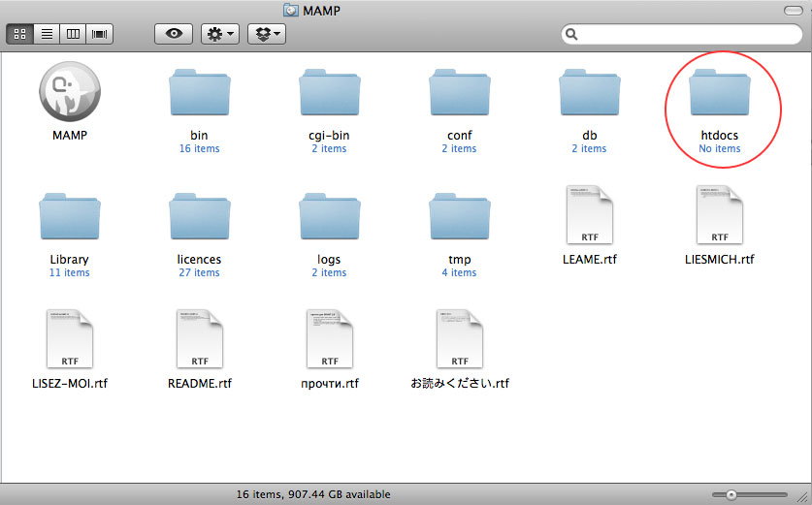Select the Library folder
Viewport: 812px width, 505px height.
point(69,218)
